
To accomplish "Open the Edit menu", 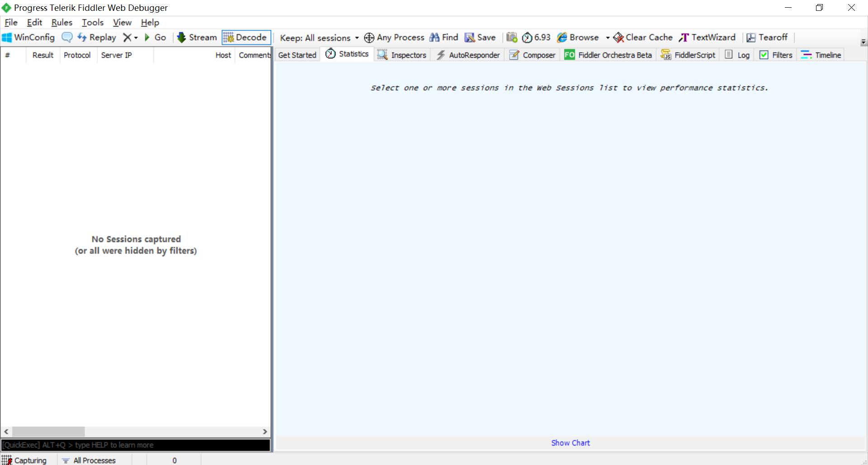I will pos(34,23).
